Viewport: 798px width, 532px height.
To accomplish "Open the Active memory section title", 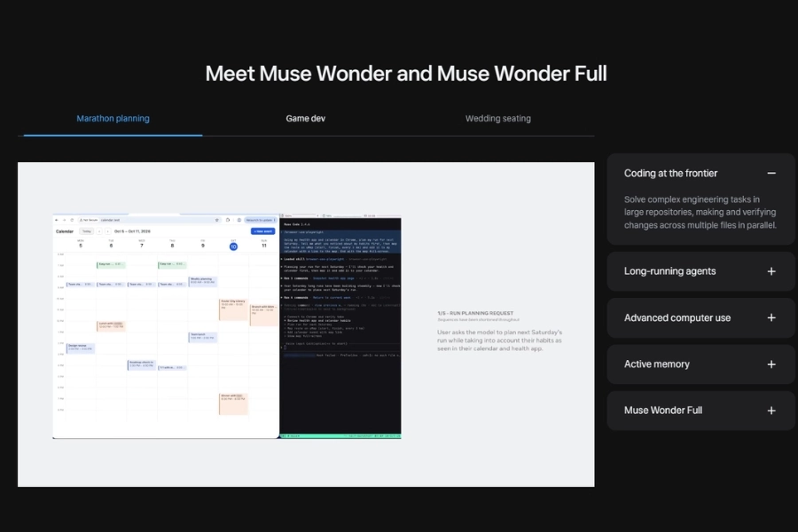I will point(656,364).
